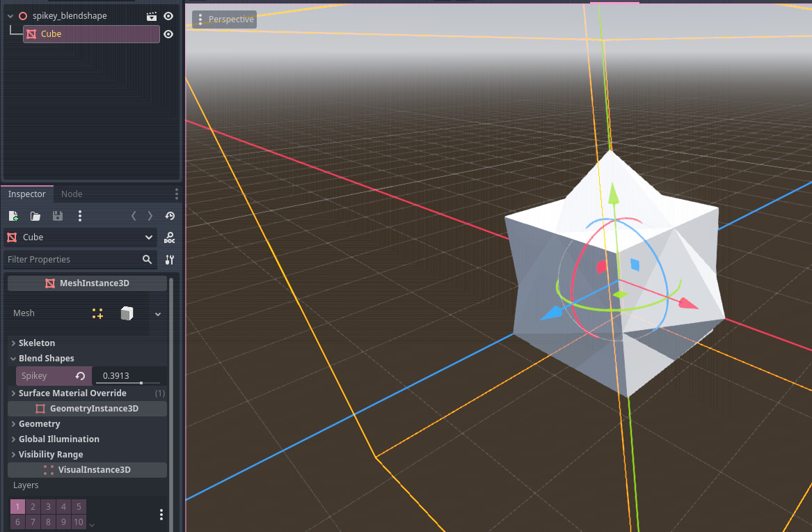Enable render layer 7
This screenshot has height=532, width=812.
[x=33, y=522]
